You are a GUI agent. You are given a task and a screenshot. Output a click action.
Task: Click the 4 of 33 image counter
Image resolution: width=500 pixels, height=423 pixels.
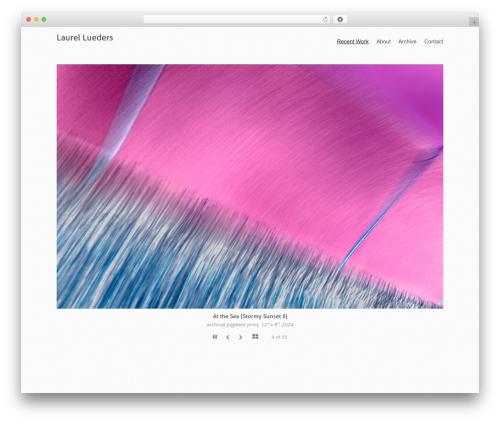pos(279,337)
